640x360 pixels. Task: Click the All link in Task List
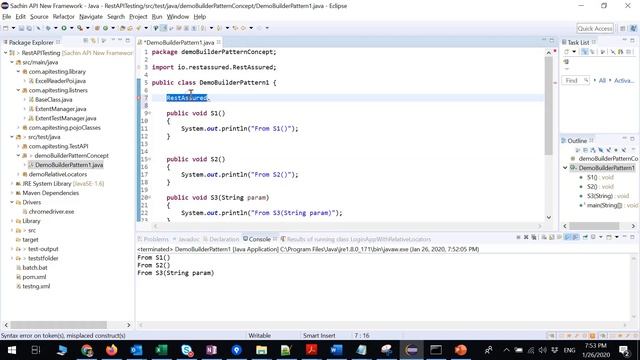602,80
